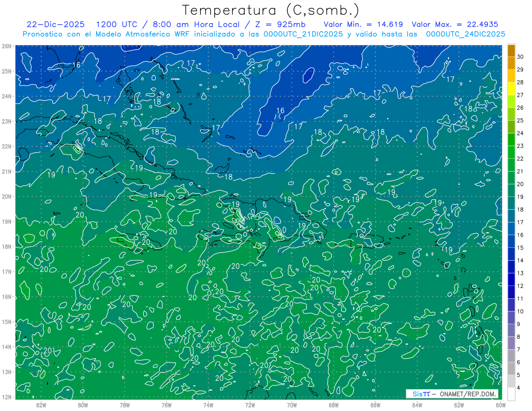This screenshot has width=532, height=411.
Task: Click latitude axis label 24N
Action: tap(6, 96)
